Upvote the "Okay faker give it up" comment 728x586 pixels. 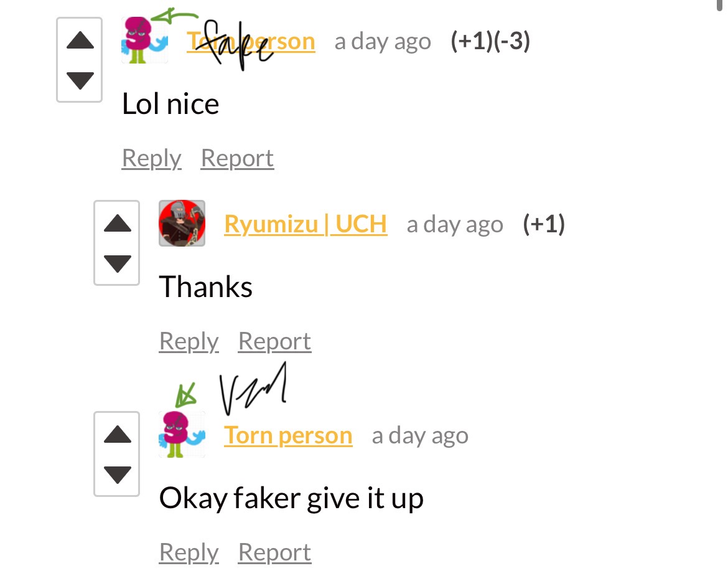pyautogui.click(x=118, y=435)
